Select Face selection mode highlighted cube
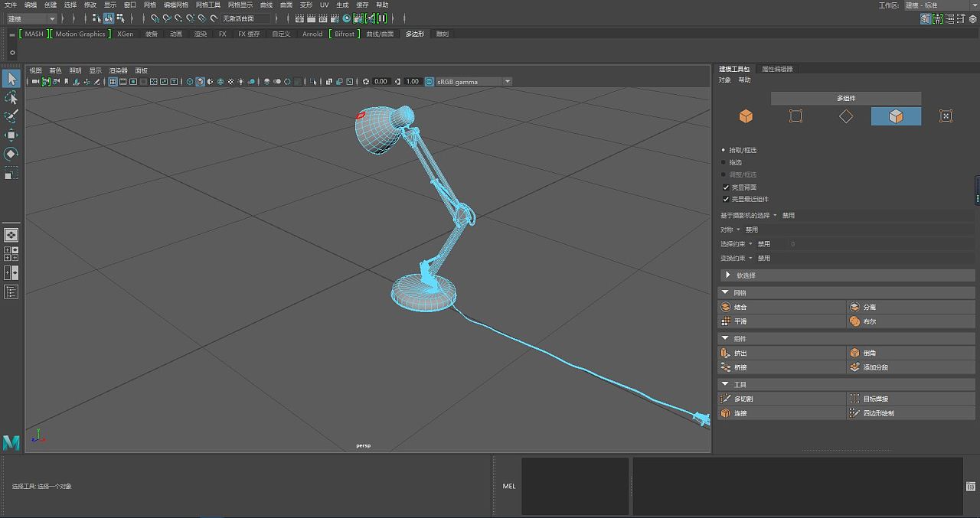The image size is (980, 518). (x=896, y=116)
